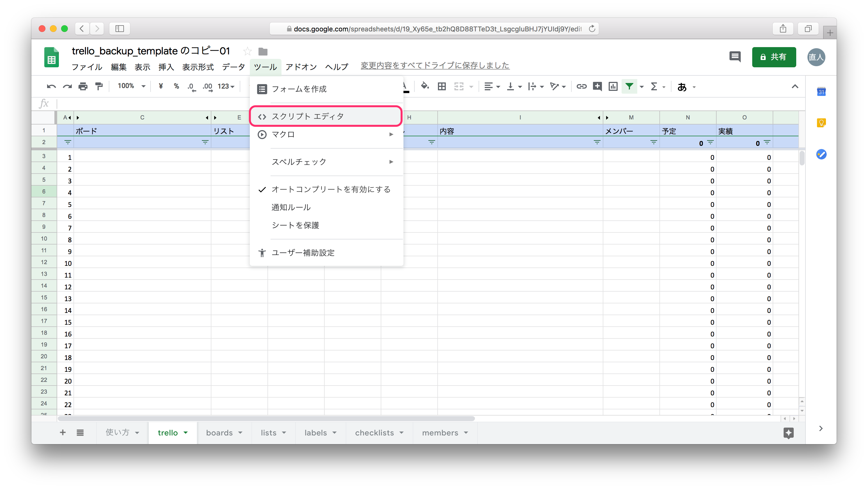
Task: Toggle the green filter button
Action: click(629, 87)
